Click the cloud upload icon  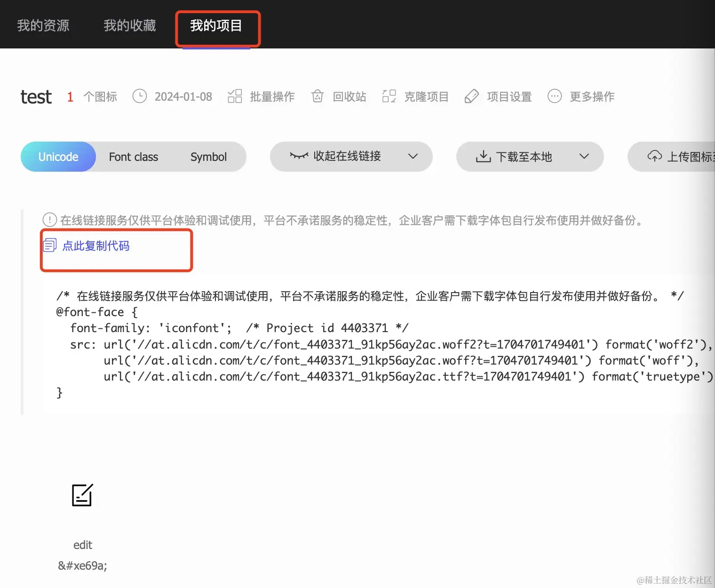click(655, 156)
